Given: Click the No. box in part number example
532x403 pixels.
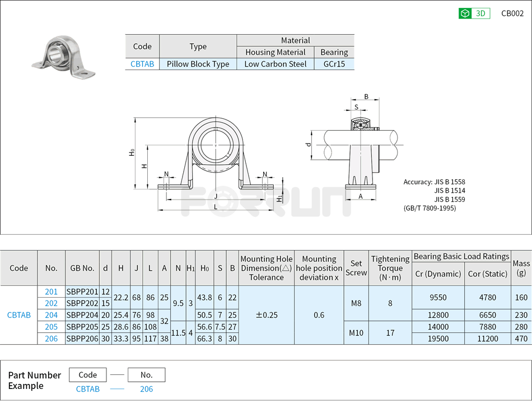Looking at the screenshot, I should click(x=147, y=375).
